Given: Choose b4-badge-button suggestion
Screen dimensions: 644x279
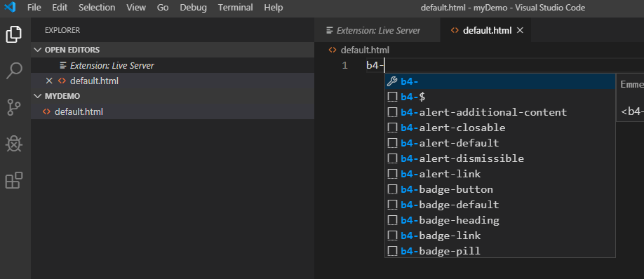Looking at the screenshot, I should click(500, 189).
